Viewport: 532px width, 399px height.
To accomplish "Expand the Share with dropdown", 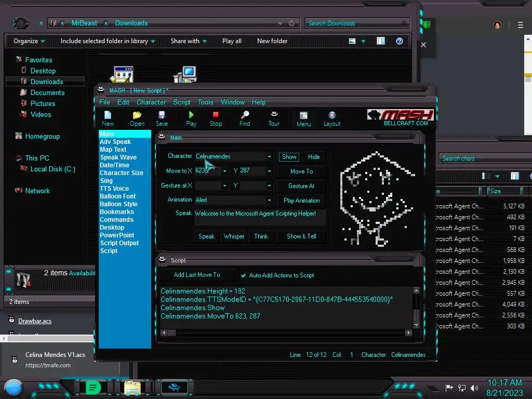I will click(x=189, y=41).
